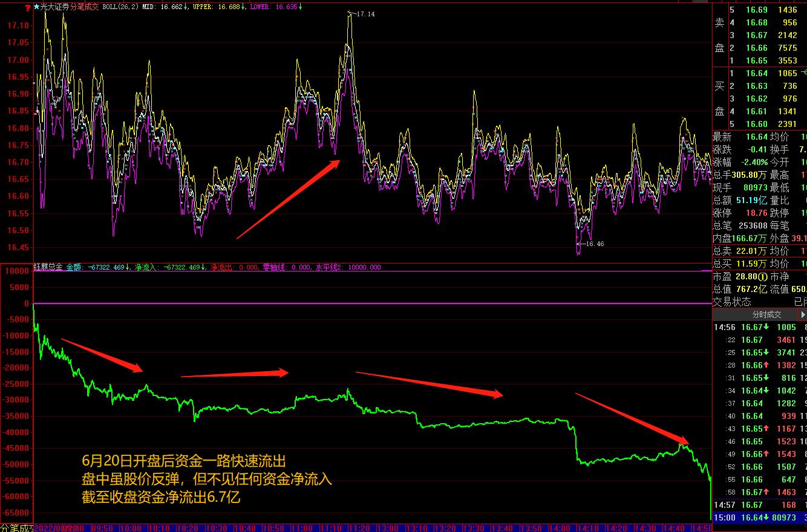This screenshot has width=807, height=532.
Task: Click sell volume 7575 at level 2
Action: (788, 48)
